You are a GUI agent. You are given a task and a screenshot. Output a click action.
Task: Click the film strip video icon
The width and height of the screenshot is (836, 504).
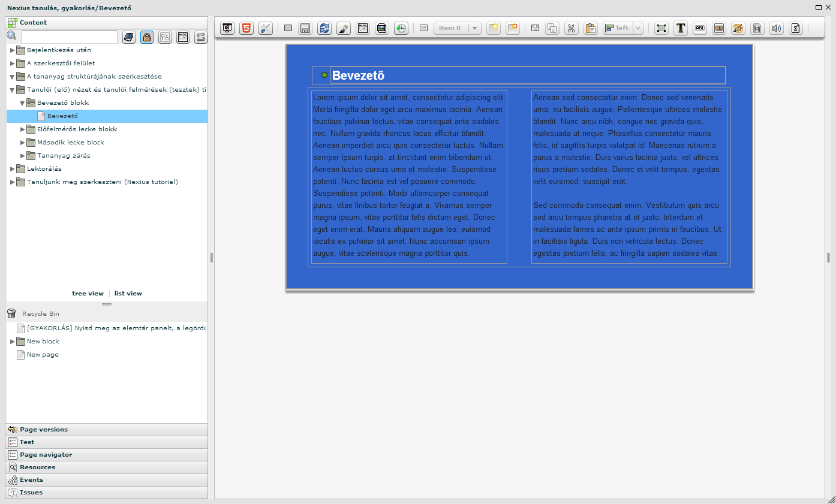point(757,28)
